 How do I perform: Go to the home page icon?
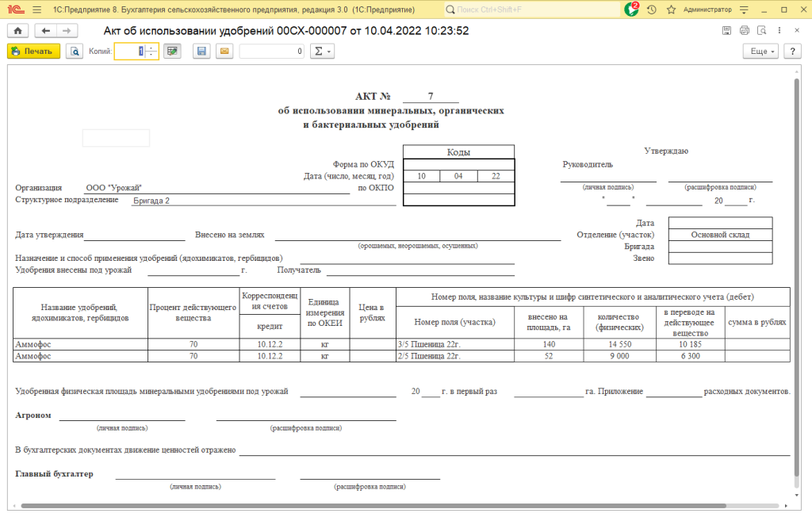pos(17,31)
